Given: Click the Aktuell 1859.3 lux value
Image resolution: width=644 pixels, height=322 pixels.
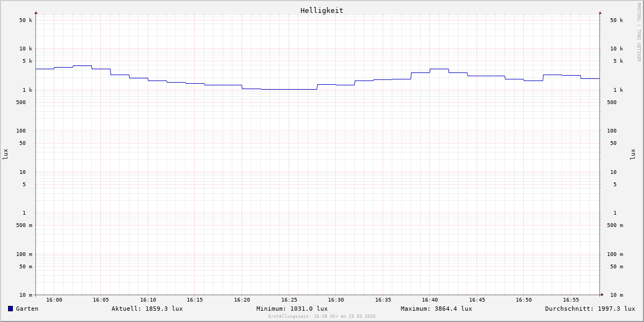Looking at the screenshot, I should (x=147, y=309).
